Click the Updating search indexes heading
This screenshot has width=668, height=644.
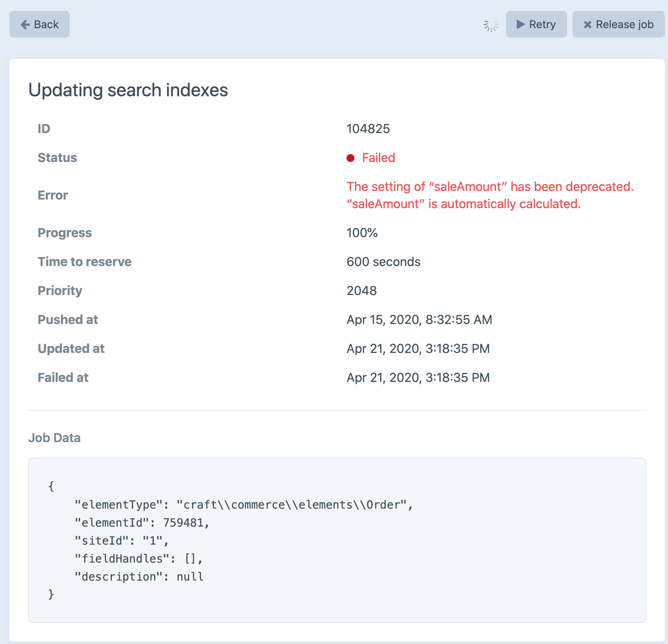point(128,90)
